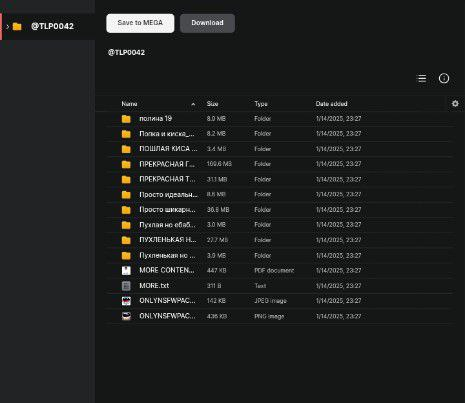
Task: Expand the @TLP0042 tree chevron
Action: click(7, 26)
